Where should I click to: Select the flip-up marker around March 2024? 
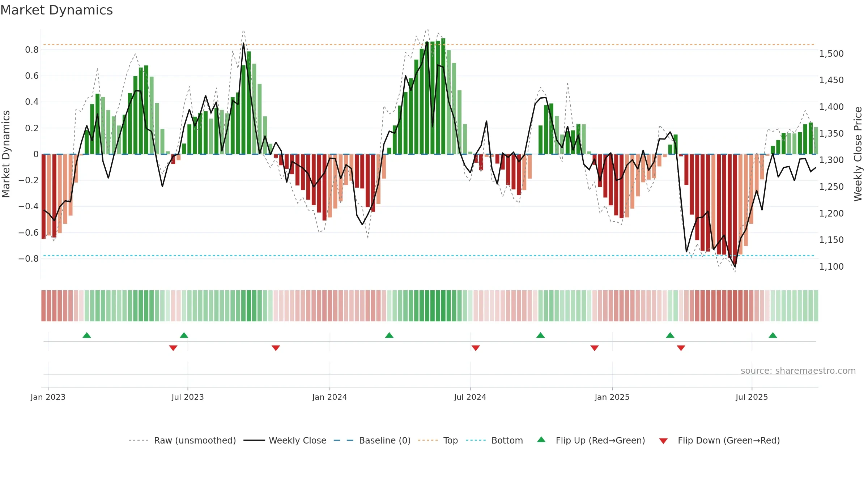pos(389,335)
